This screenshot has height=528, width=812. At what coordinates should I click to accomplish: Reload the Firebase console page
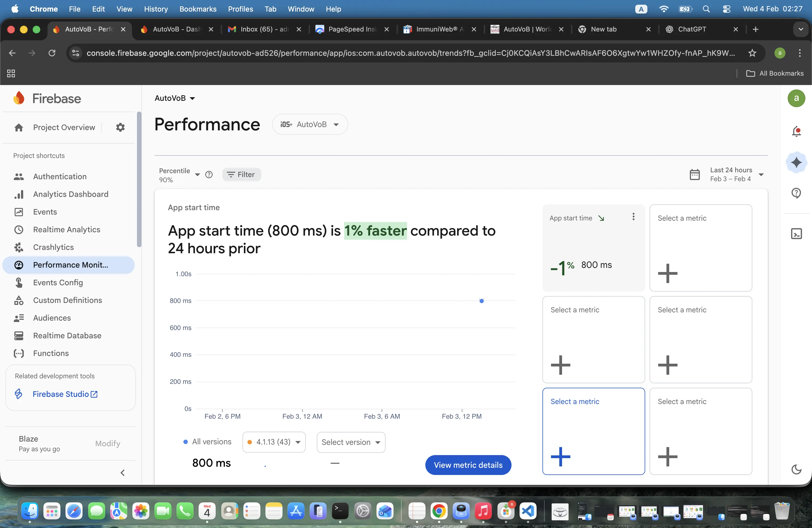(x=52, y=53)
